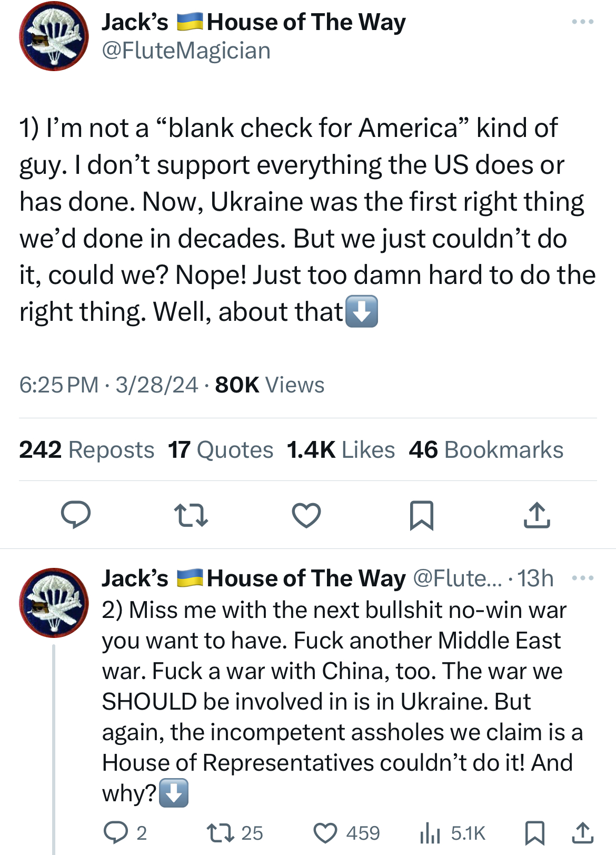616x855 pixels.
Task: Like the main tweet
Action: pyautogui.click(x=306, y=515)
